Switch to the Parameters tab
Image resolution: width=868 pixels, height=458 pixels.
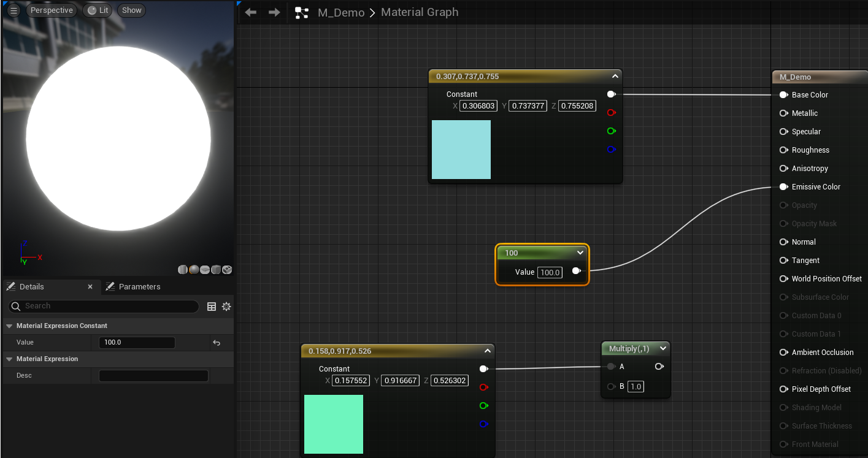pyautogui.click(x=139, y=287)
